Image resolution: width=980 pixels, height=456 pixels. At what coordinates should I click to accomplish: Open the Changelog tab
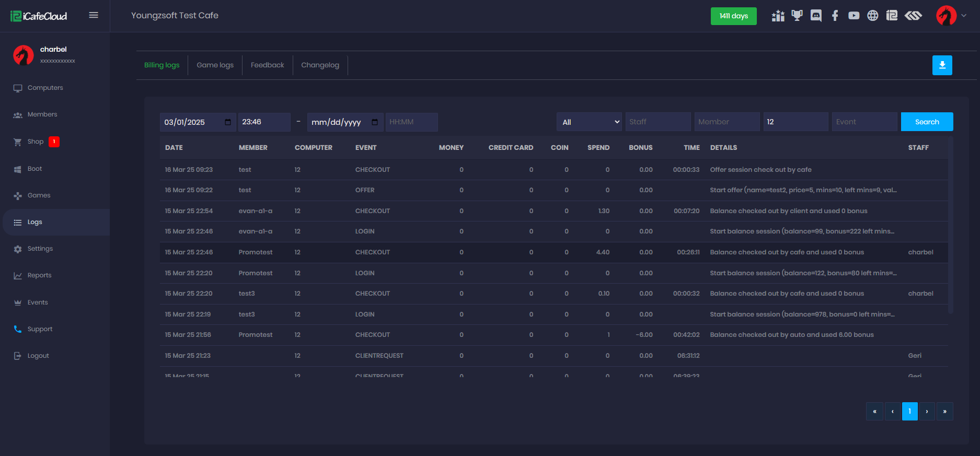pos(320,65)
